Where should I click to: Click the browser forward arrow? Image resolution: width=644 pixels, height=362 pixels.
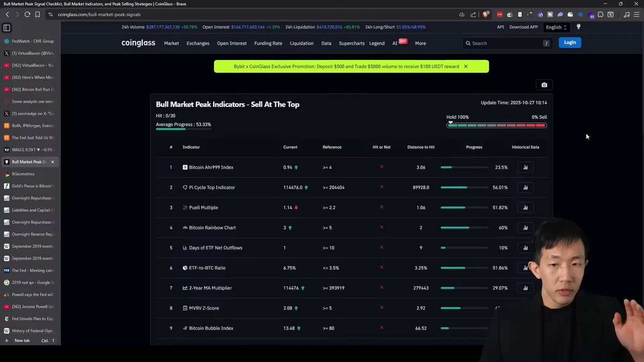coord(17,14)
